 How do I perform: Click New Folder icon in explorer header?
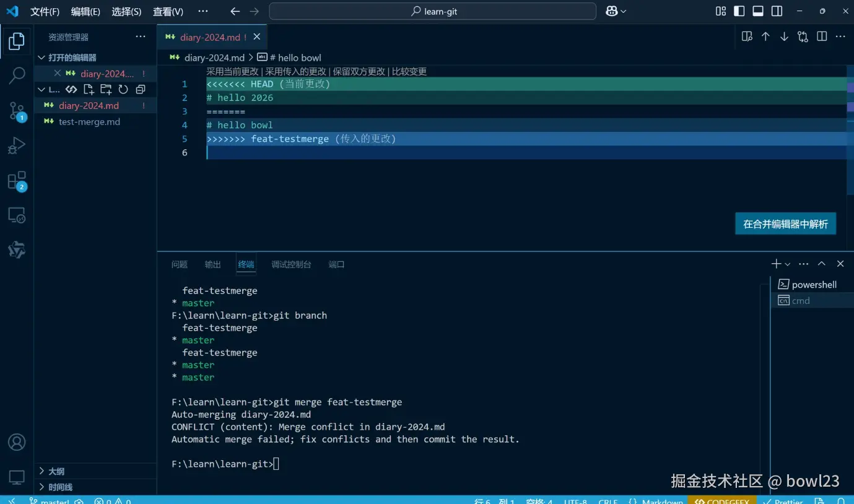(x=106, y=89)
